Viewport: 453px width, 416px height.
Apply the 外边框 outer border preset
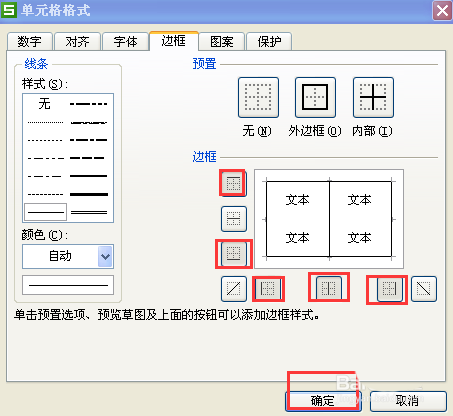pyautogui.click(x=315, y=97)
